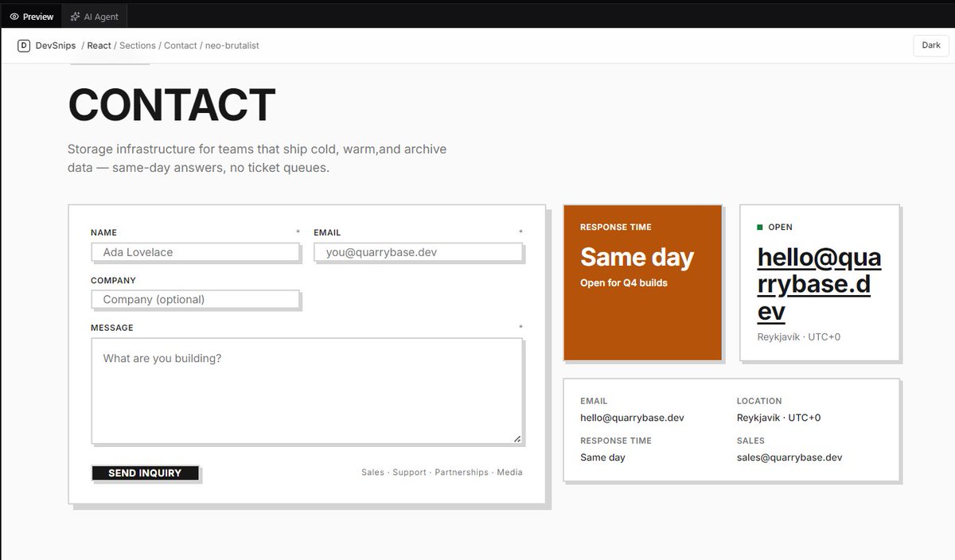Click the Storage infrastructure description paragraph

tap(257, 158)
